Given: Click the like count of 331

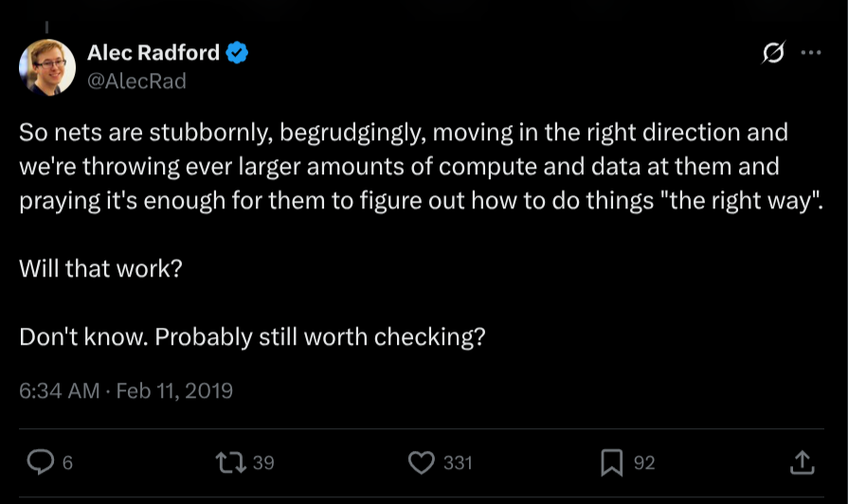Looking at the screenshot, I should click(458, 463).
